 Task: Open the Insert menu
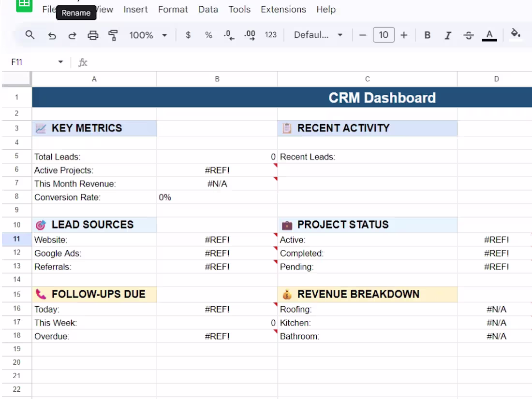[x=135, y=10]
